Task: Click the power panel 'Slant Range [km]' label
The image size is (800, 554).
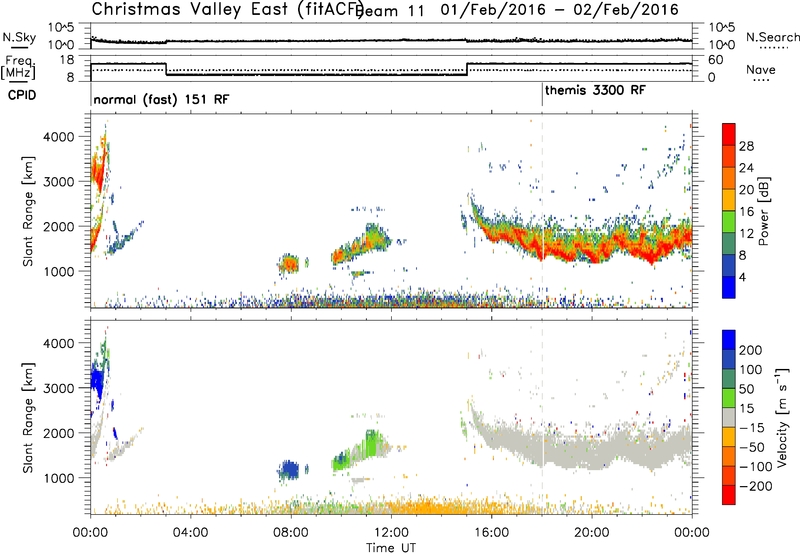Action: (x=28, y=211)
